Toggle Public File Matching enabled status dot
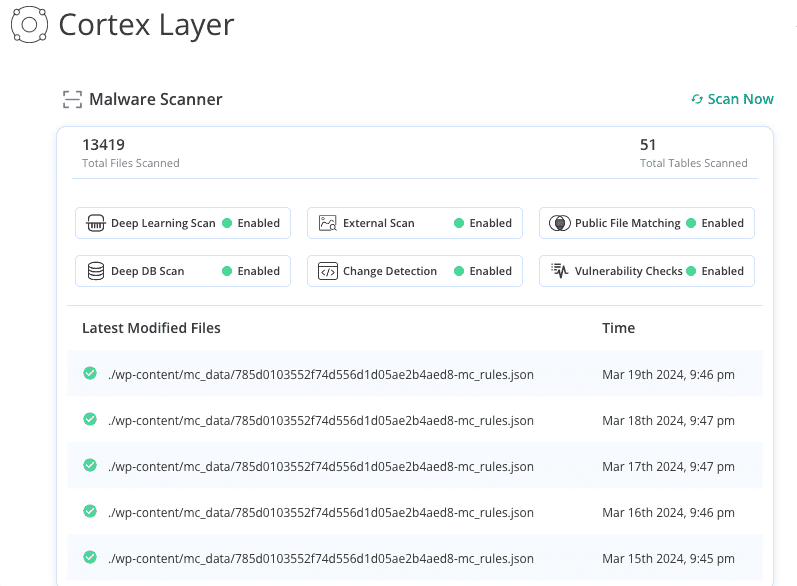Screen dimensions: 797x586 coord(691,223)
